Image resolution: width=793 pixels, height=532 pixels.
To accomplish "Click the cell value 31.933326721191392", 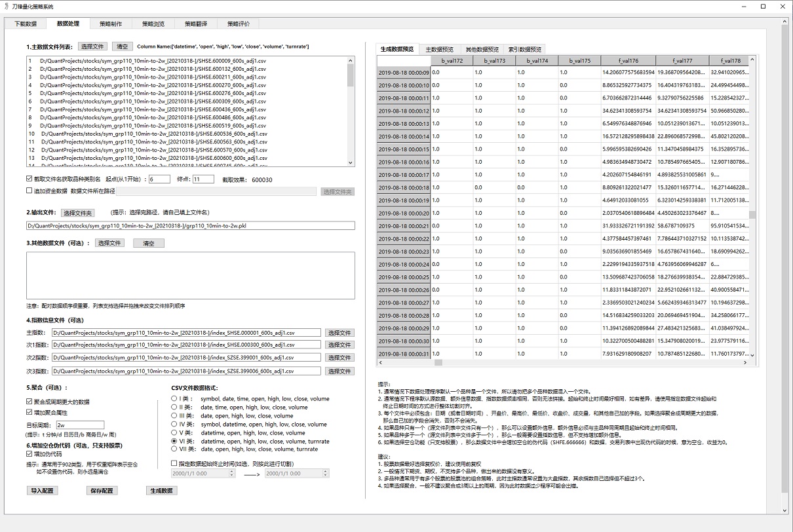I will 627,226.
